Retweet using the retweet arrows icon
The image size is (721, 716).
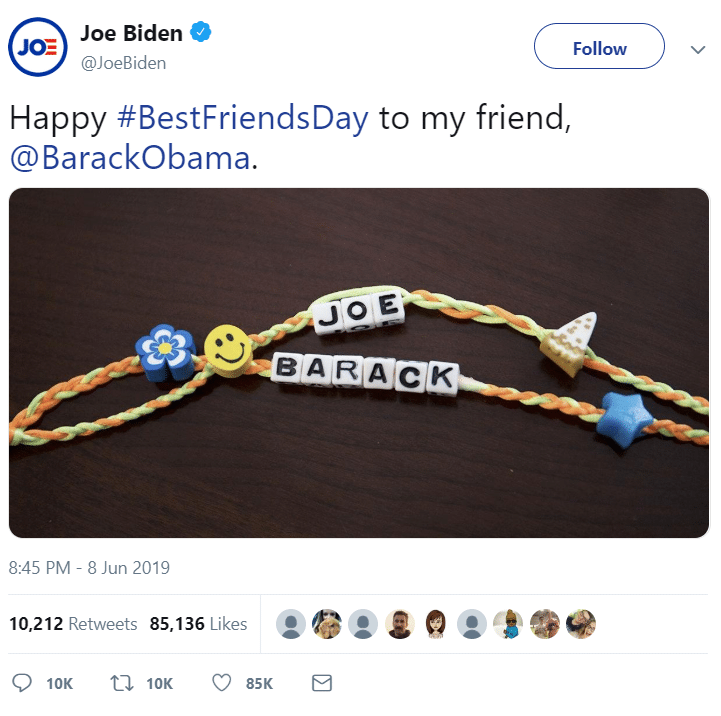point(122,683)
